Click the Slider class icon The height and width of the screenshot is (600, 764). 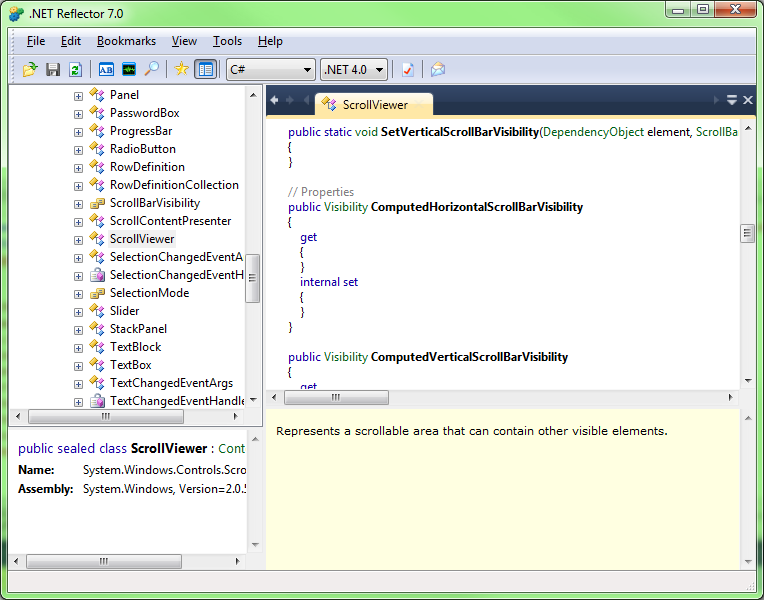[x=97, y=311]
